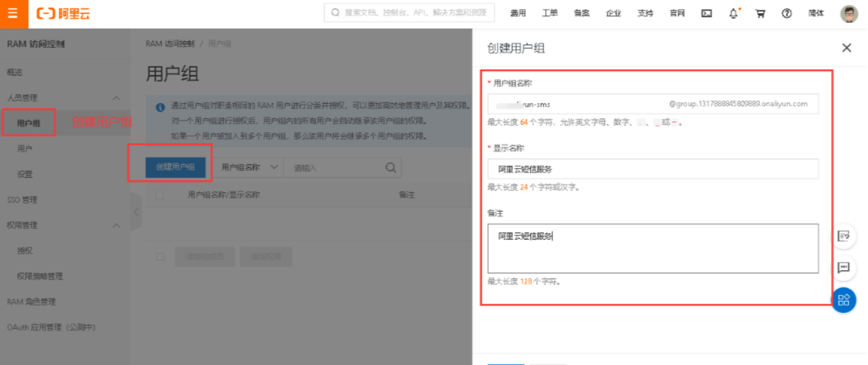Go to 设置 in the sidebar
868x365 pixels.
coord(25,174)
